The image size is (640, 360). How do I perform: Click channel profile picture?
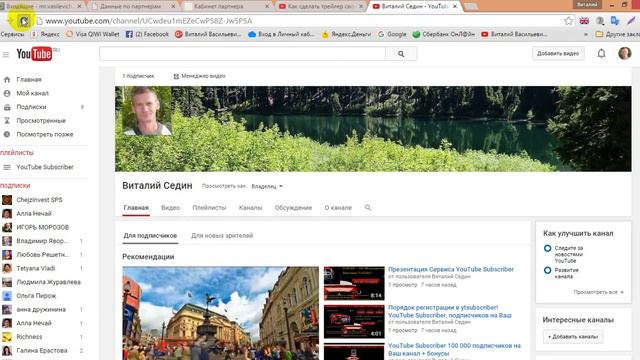pyautogui.click(x=147, y=111)
